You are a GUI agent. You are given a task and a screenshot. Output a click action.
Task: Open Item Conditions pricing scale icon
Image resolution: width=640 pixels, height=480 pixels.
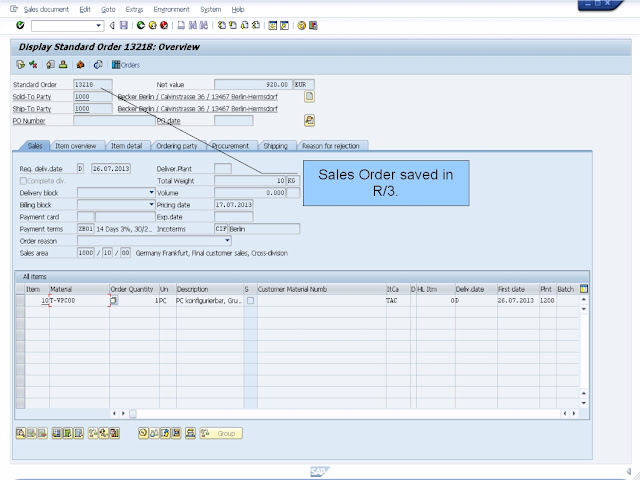[x=154, y=433]
